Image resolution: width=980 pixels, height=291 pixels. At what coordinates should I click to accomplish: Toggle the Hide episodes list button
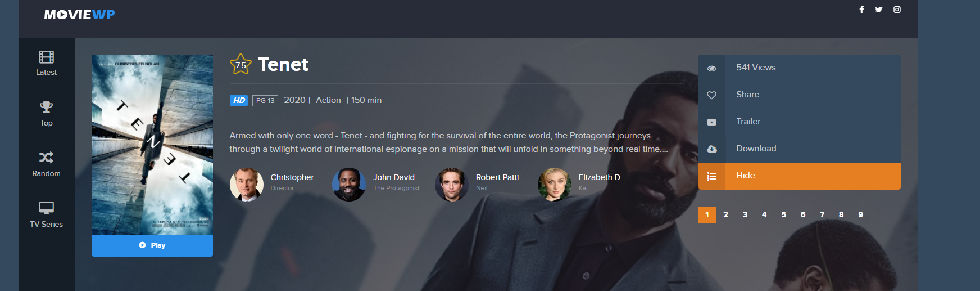point(800,176)
